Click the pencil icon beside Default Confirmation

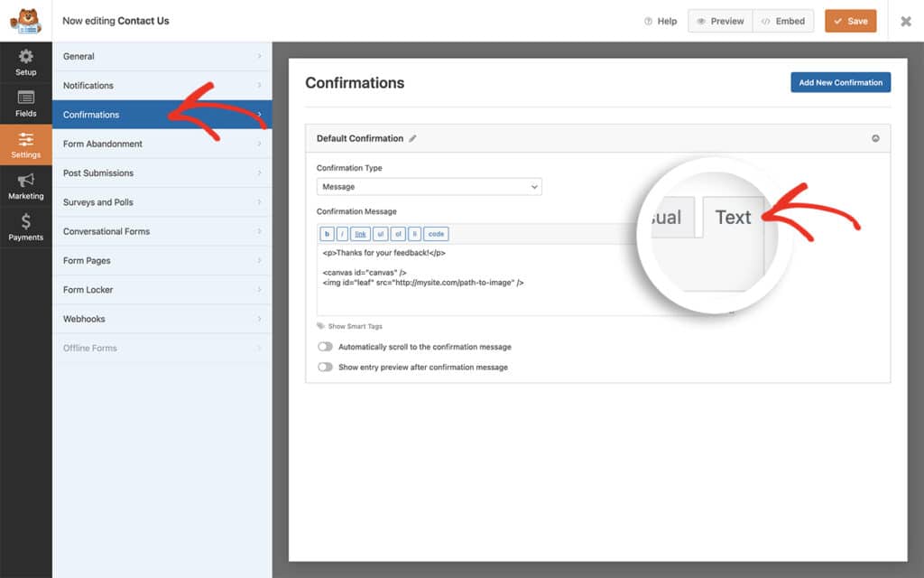point(412,138)
